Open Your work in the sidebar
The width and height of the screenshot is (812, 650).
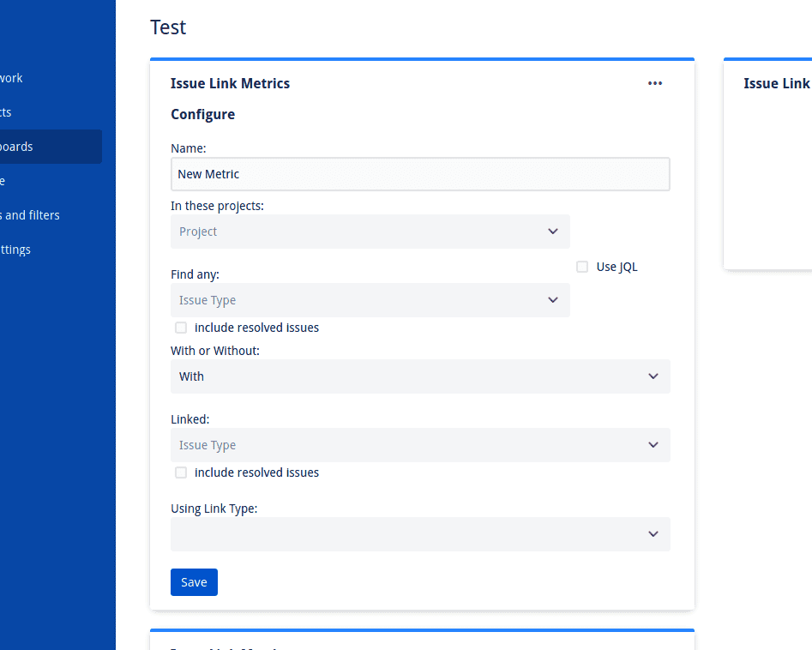click(x=11, y=78)
